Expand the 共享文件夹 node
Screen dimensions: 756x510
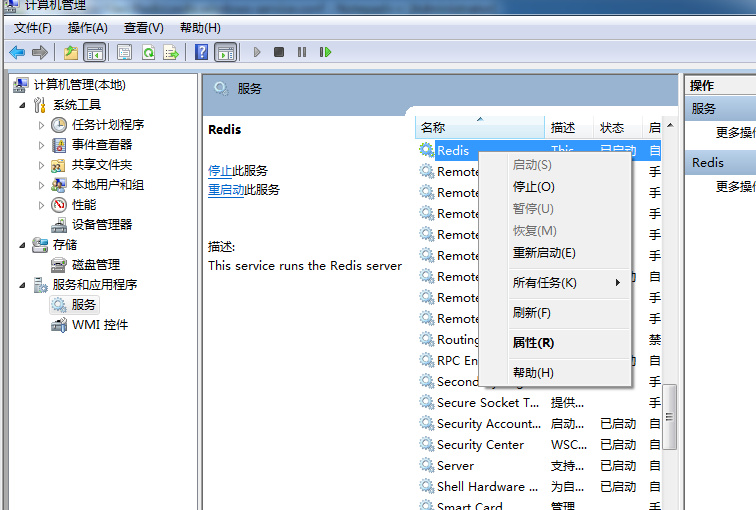point(41,165)
